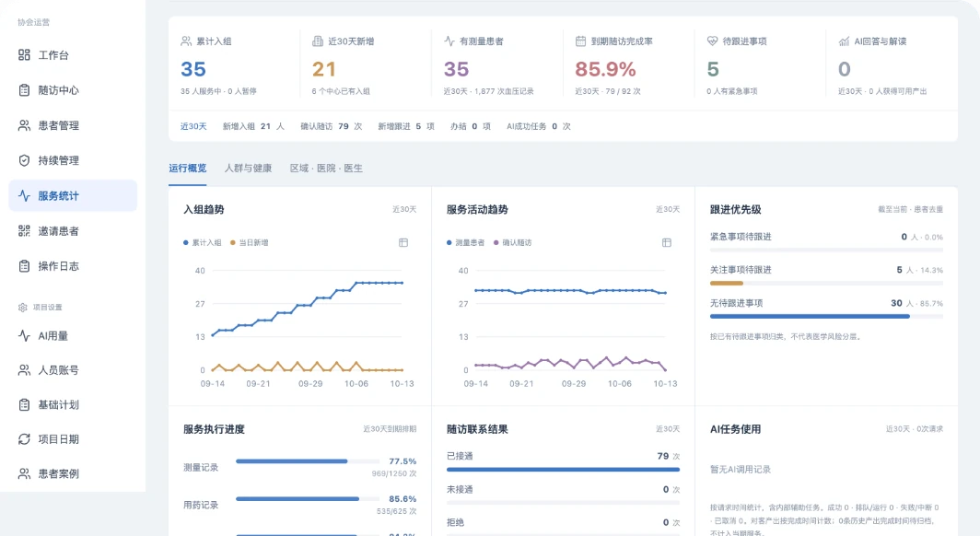Click the AI用量 pulse icon
This screenshot has height=536, width=980.
24,335
